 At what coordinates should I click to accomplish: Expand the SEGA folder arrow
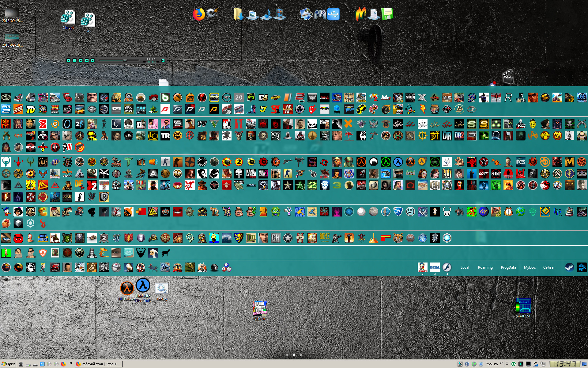click(x=435, y=274)
